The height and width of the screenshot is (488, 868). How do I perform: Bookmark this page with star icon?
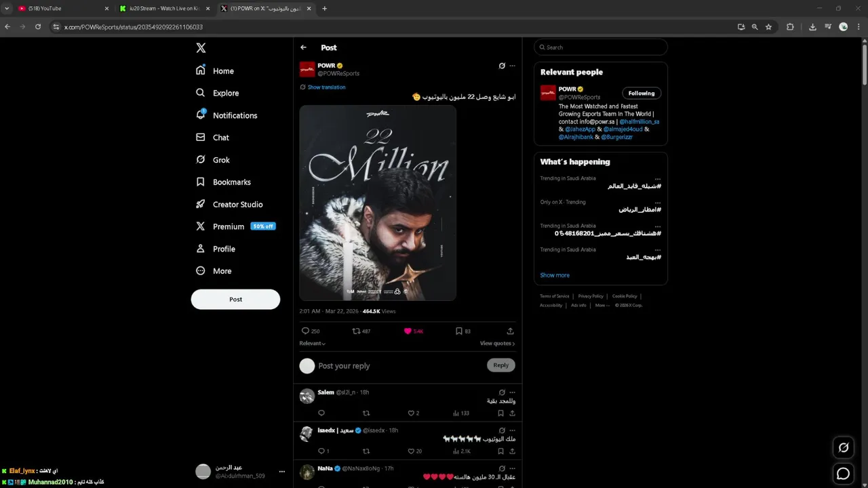[768, 27]
